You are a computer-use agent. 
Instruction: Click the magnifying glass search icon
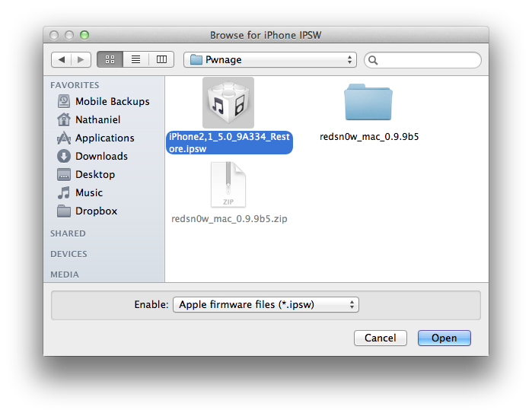tap(373, 60)
